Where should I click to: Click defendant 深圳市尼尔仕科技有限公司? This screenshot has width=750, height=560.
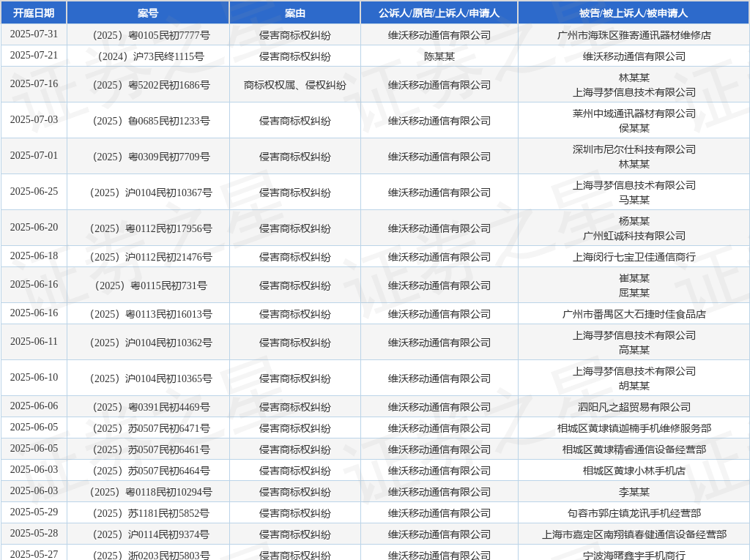pos(634,149)
